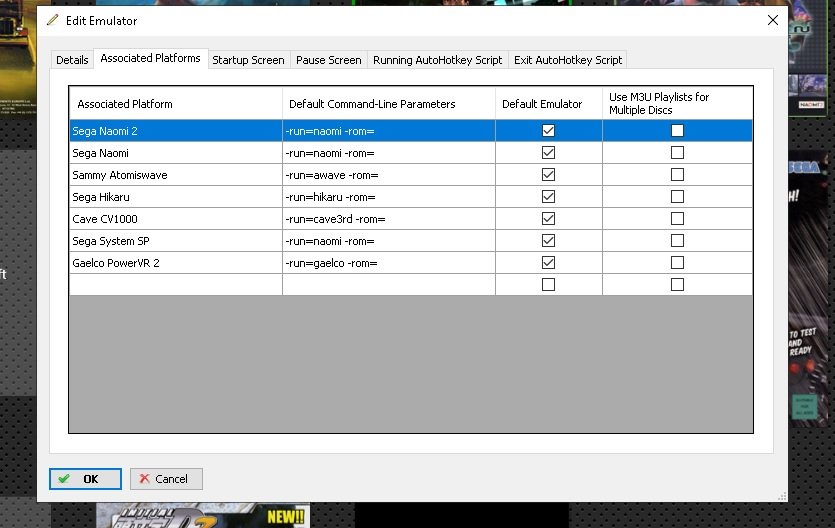Switch to the Details tab

tap(72, 60)
